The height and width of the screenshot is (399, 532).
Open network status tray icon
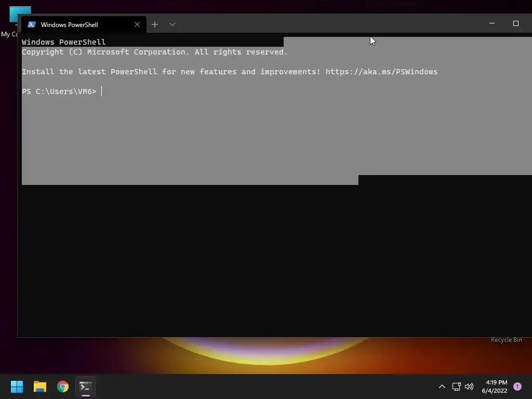(x=456, y=387)
